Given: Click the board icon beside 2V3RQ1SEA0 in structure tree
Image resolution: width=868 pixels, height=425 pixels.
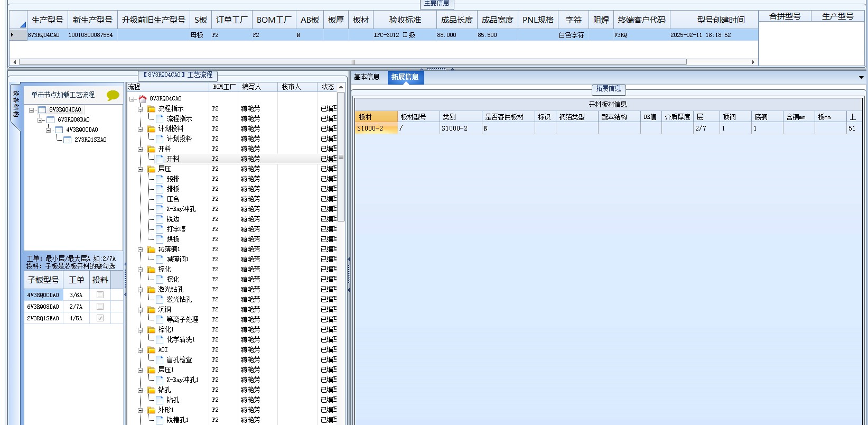Looking at the screenshot, I should point(68,140).
